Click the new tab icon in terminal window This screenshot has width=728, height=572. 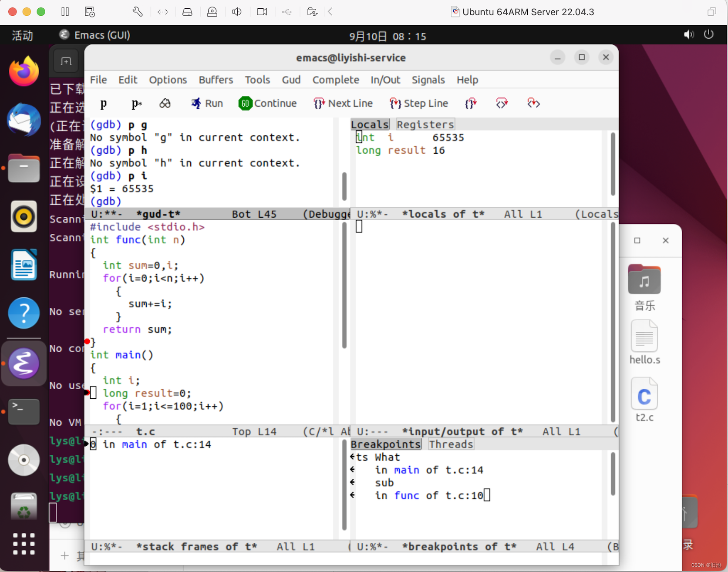pyautogui.click(x=66, y=61)
